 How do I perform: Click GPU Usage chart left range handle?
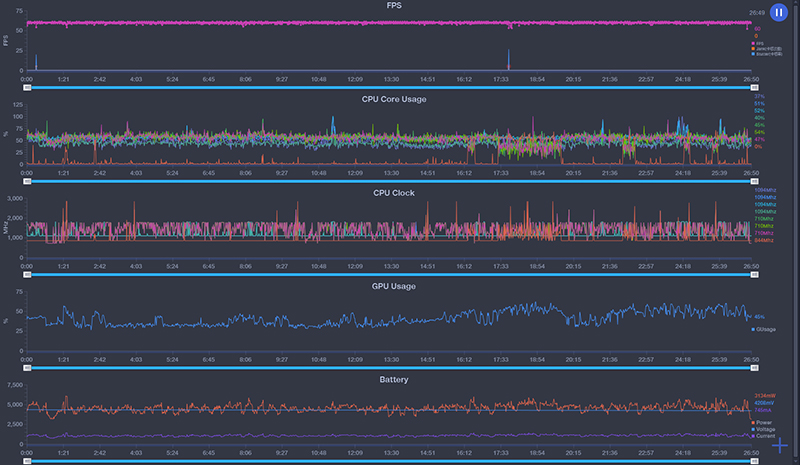click(28, 368)
